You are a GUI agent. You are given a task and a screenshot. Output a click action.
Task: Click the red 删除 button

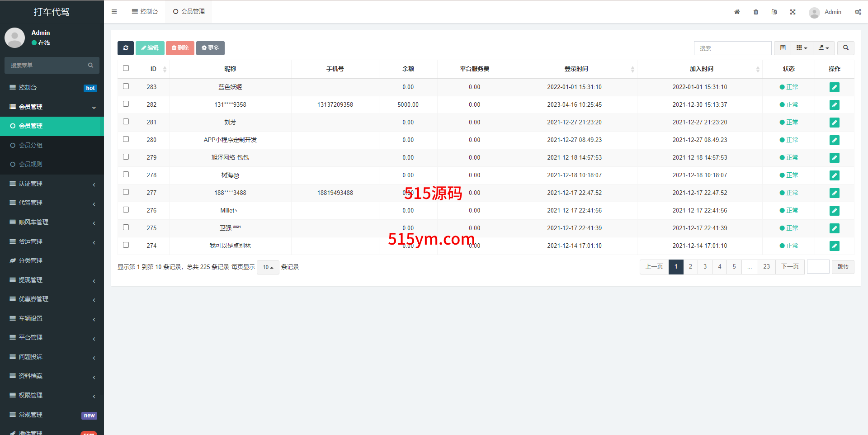180,48
